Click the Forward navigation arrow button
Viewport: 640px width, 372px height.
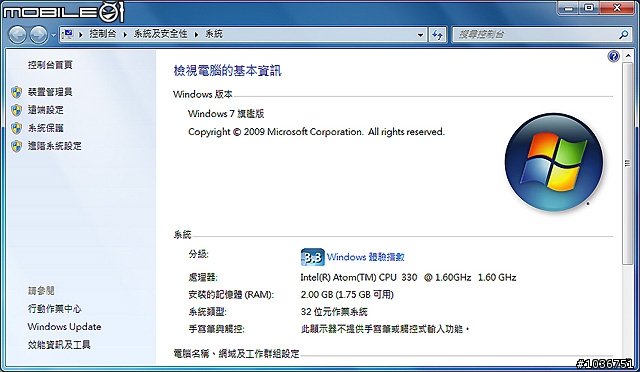[39, 35]
